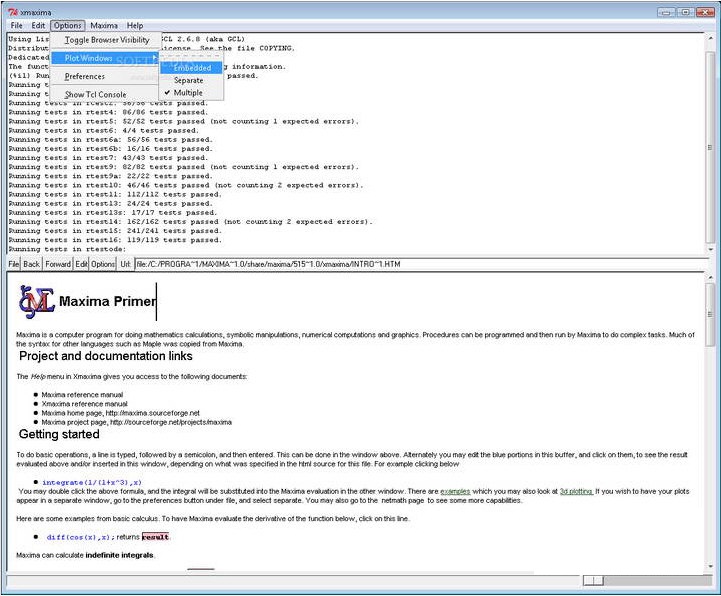
Task: Go Forward in the browser pane
Action: pyautogui.click(x=58, y=264)
